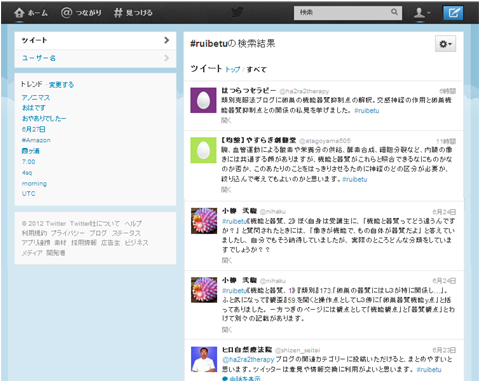Image resolution: width=480 pixels, height=387 pixels.
Task: Select the ツイート filter row
Action: [95, 40]
